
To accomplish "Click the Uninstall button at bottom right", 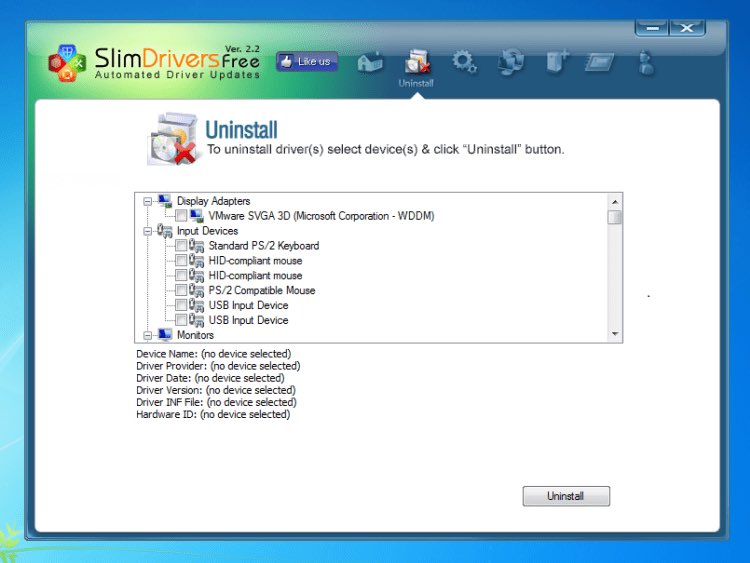I will pos(566,496).
